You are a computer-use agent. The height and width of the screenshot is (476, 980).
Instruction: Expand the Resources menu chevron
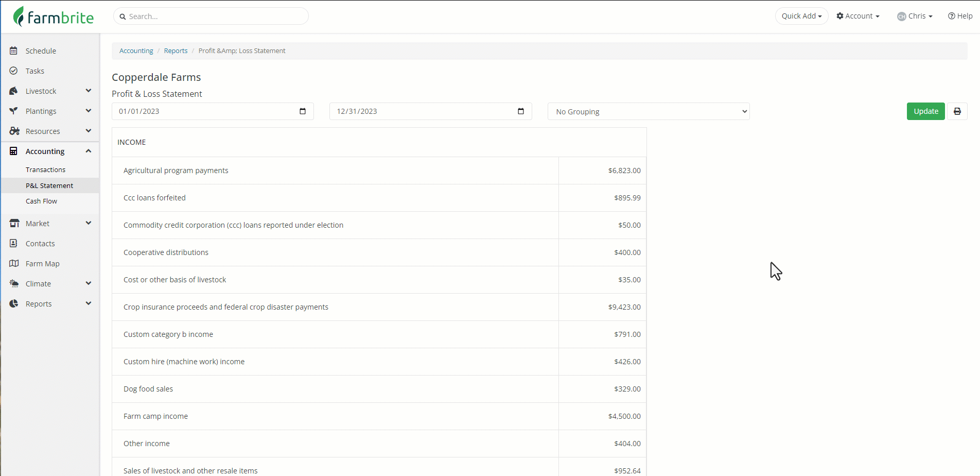[x=89, y=131]
